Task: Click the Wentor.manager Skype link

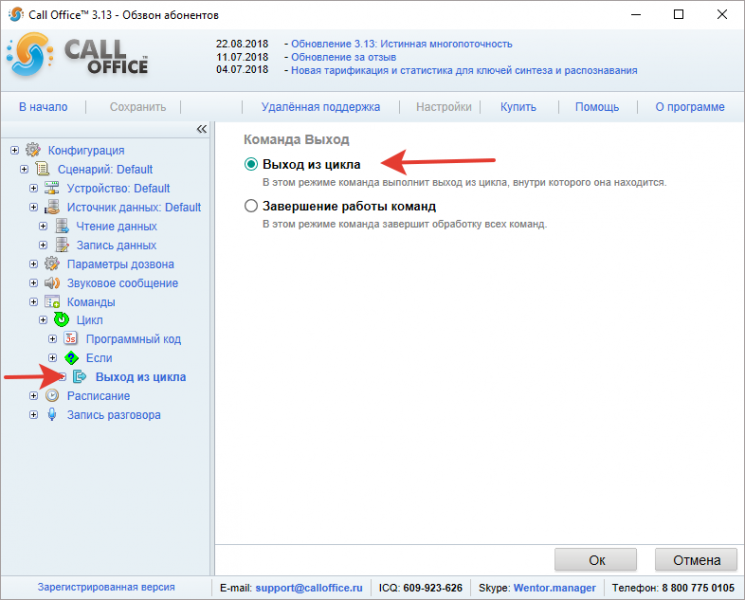Action: tap(554, 588)
